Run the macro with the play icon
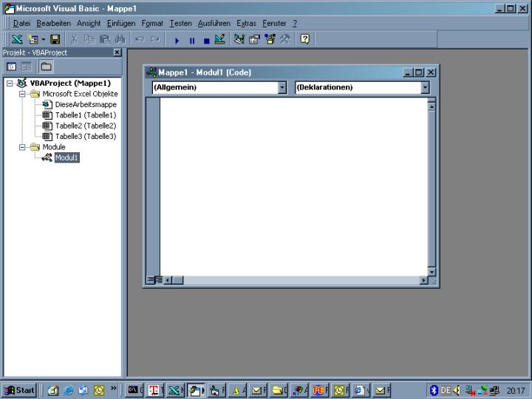 click(177, 41)
